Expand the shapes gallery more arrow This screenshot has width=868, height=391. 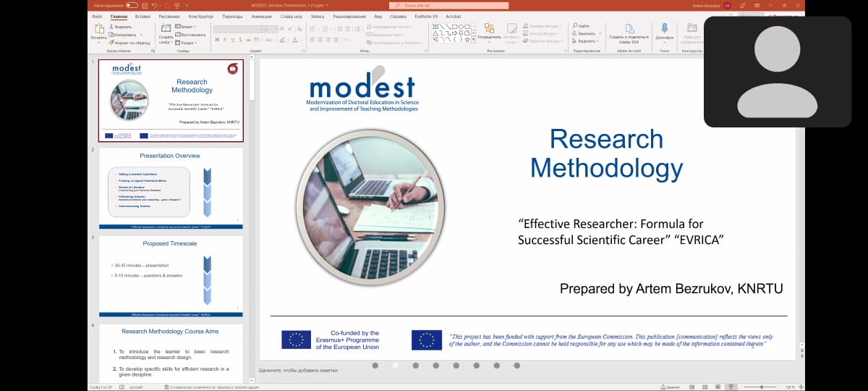pos(472,41)
